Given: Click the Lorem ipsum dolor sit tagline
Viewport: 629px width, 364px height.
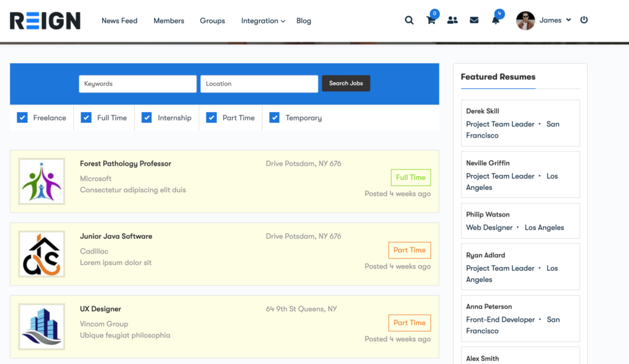Looking at the screenshot, I should [x=115, y=263].
